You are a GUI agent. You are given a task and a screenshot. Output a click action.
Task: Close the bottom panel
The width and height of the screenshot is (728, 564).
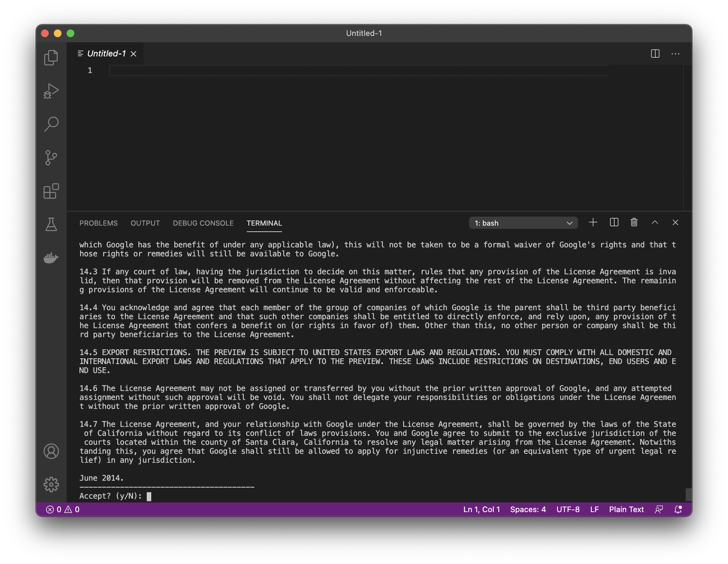pyautogui.click(x=675, y=222)
